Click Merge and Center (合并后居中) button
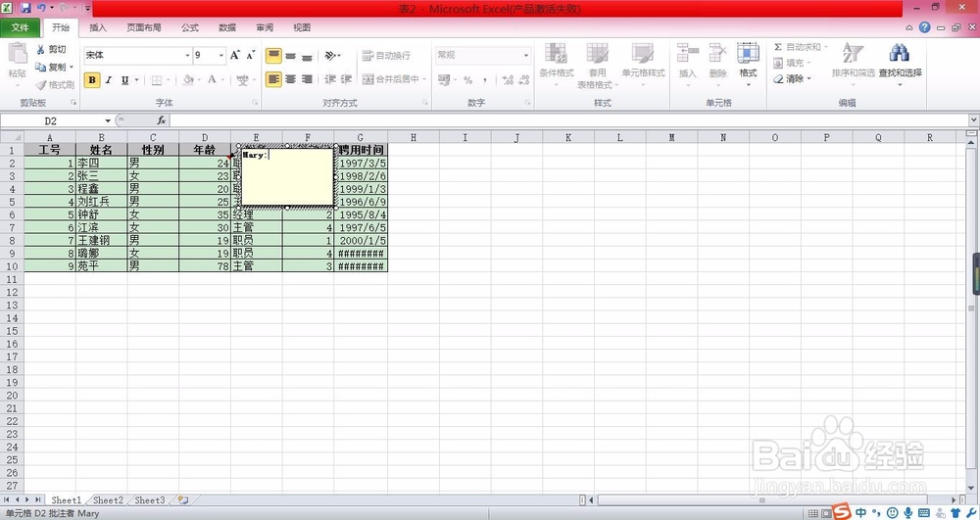The width and height of the screenshot is (980, 520). 391,79
